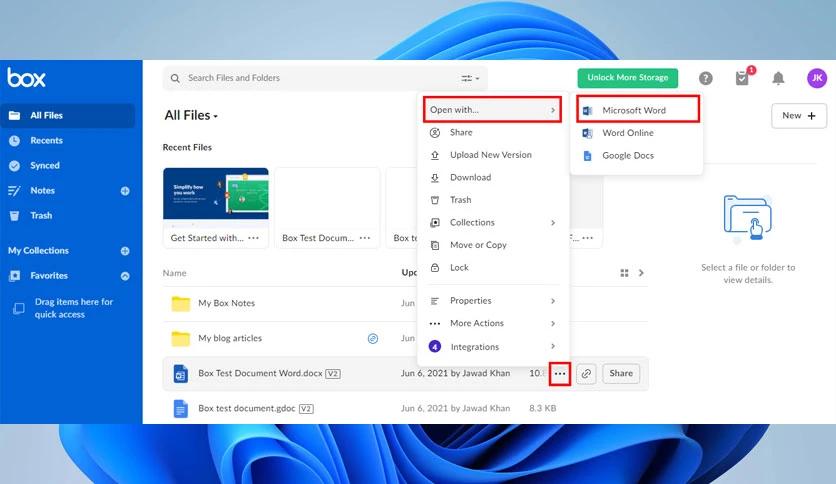Click My Collections heading
Viewport: 836px width, 484px height.
(x=38, y=251)
